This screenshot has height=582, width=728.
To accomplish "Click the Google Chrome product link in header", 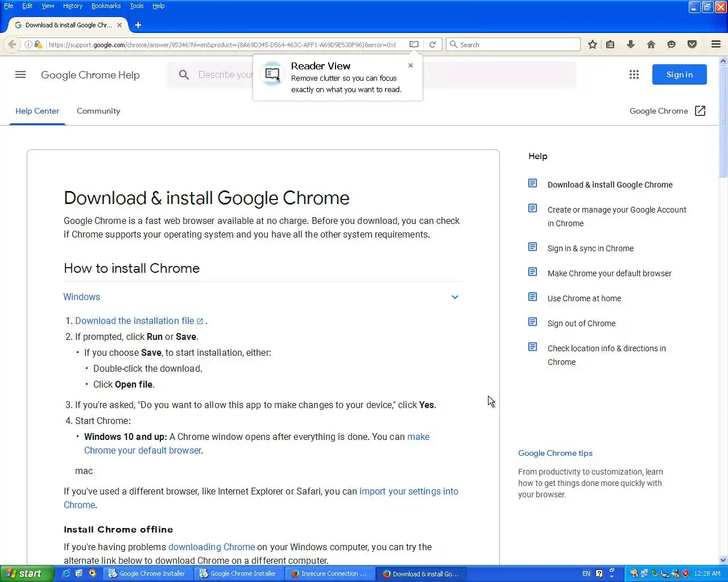I will coord(659,111).
